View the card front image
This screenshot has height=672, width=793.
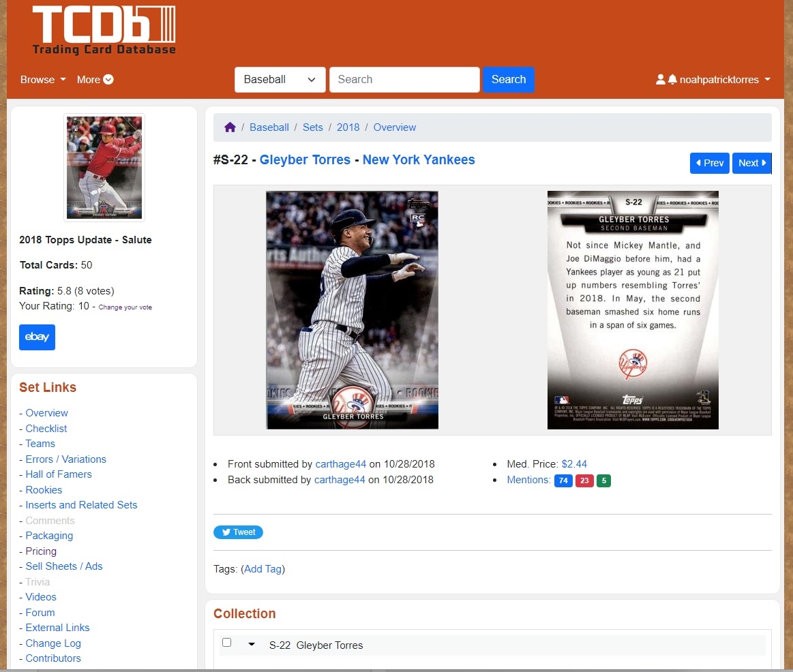pos(352,310)
